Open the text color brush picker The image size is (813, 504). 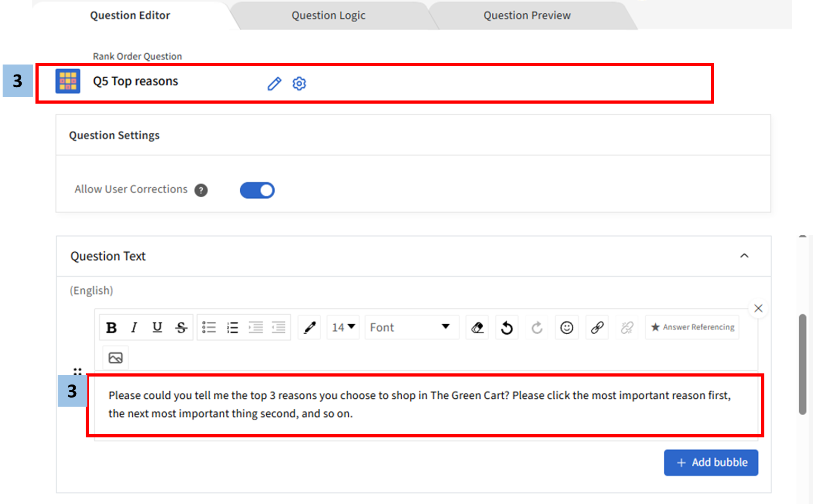coord(310,328)
